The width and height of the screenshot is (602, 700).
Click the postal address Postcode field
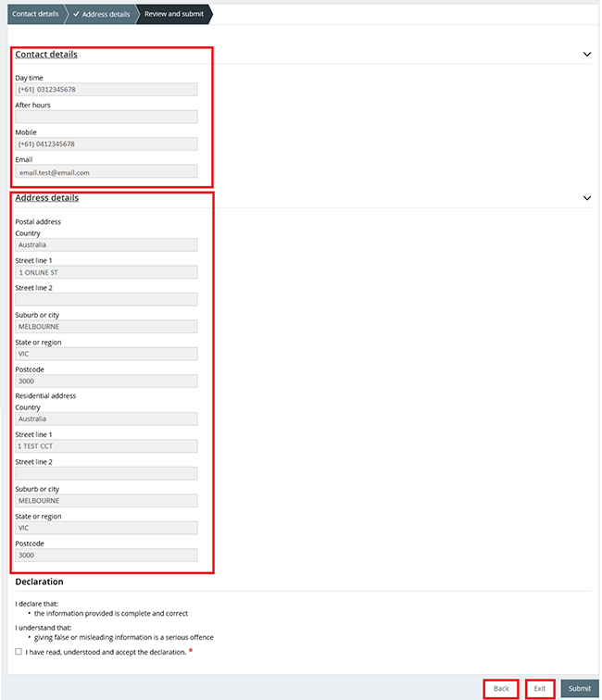[106, 381]
